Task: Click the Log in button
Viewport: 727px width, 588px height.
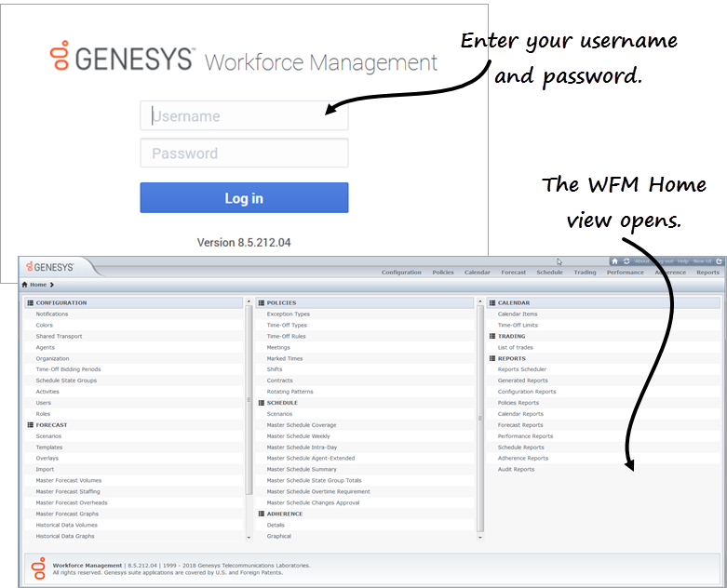Action: [x=244, y=198]
